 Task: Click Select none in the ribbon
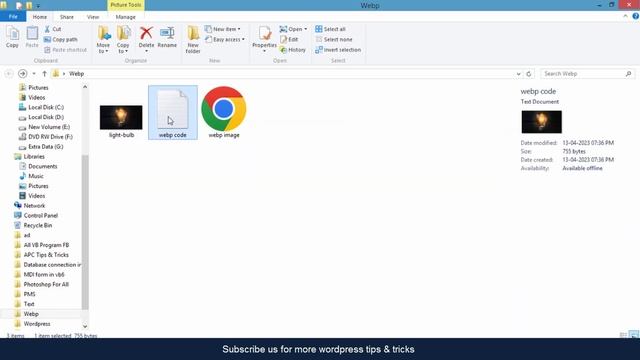tap(334, 40)
